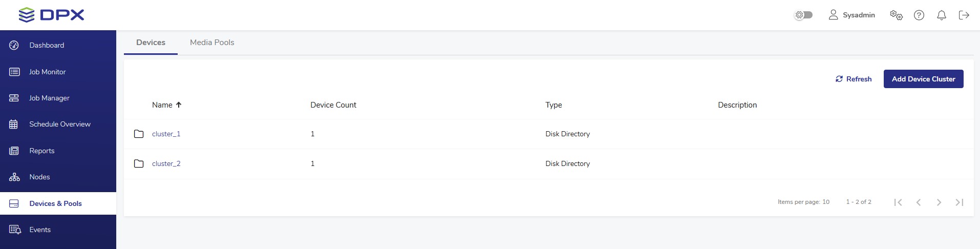
Task: Click the settings gears icon in header
Action: pyautogui.click(x=896, y=15)
